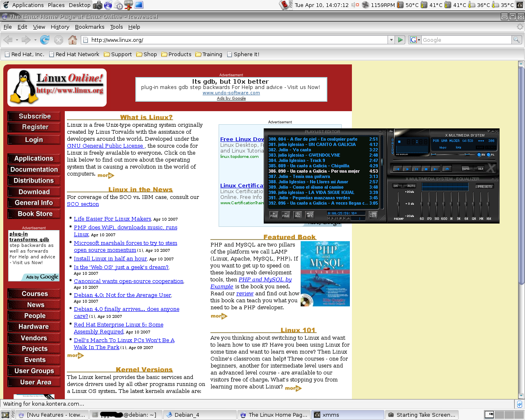Screen dimensions: 525x420
Task: Stop playback in XMMS
Action: 426,169
